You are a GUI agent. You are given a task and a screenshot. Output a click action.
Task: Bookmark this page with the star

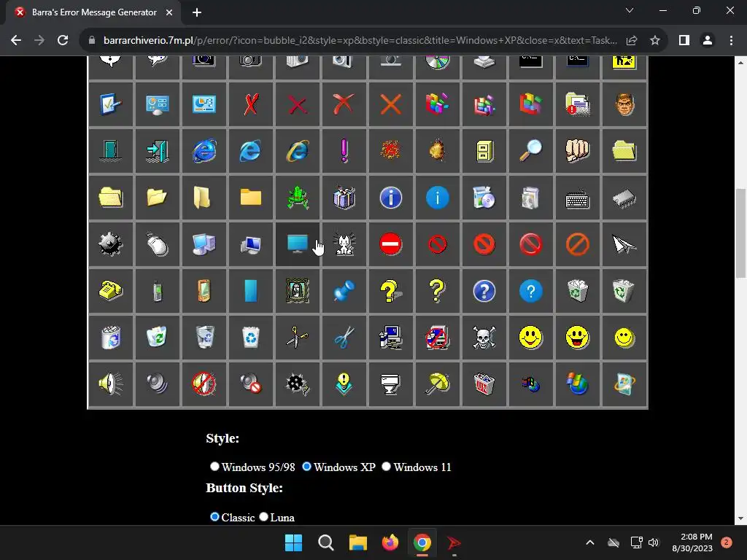pos(655,41)
